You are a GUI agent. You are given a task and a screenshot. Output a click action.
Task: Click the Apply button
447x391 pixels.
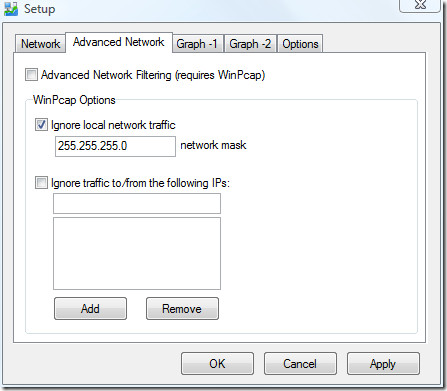[383, 364]
